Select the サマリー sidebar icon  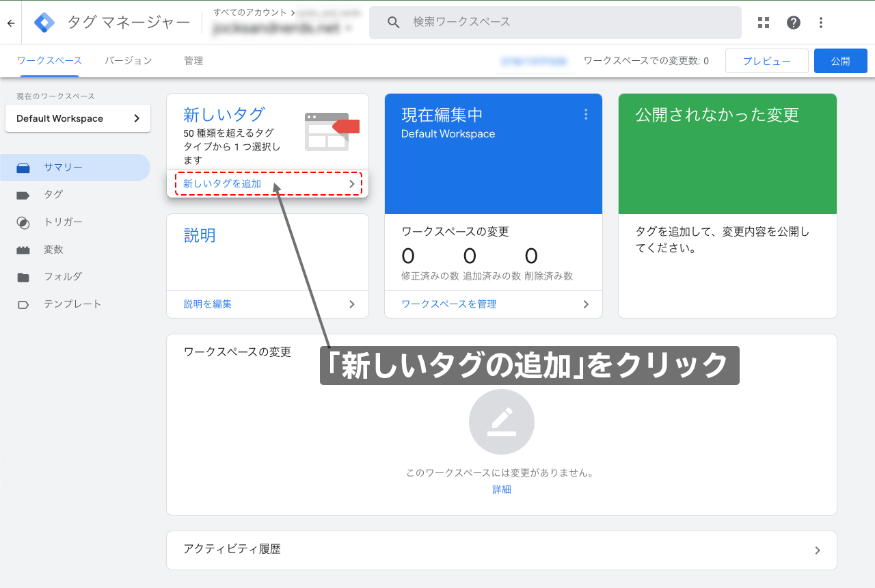23,168
